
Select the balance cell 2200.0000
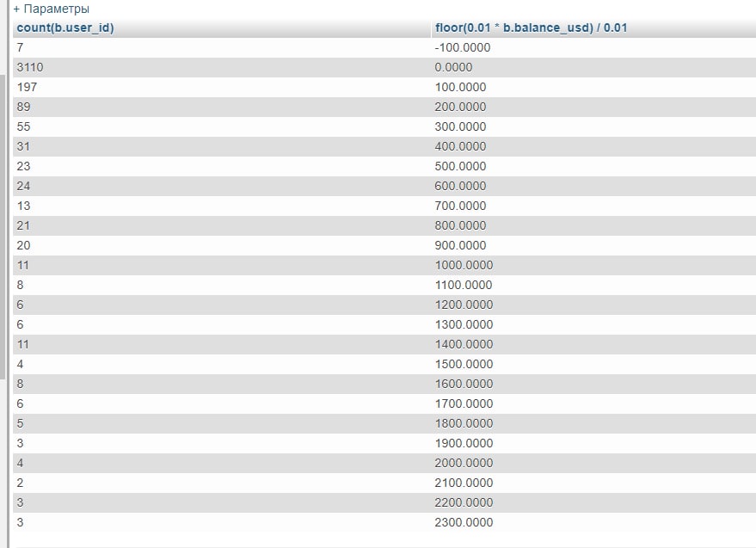click(x=593, y=502)
